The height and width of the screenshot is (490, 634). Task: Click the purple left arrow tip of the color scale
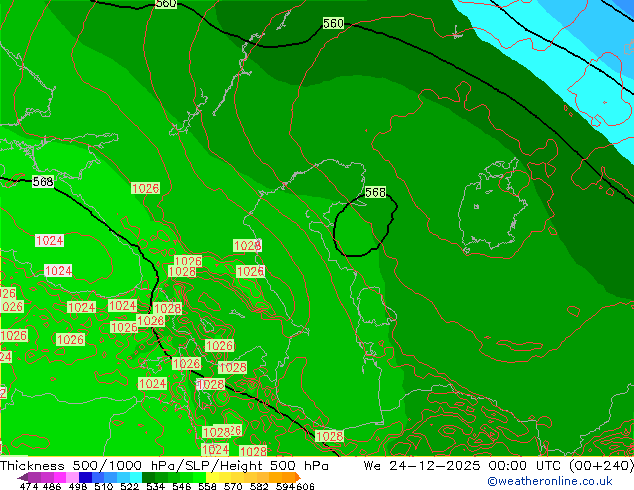(22, 478)
